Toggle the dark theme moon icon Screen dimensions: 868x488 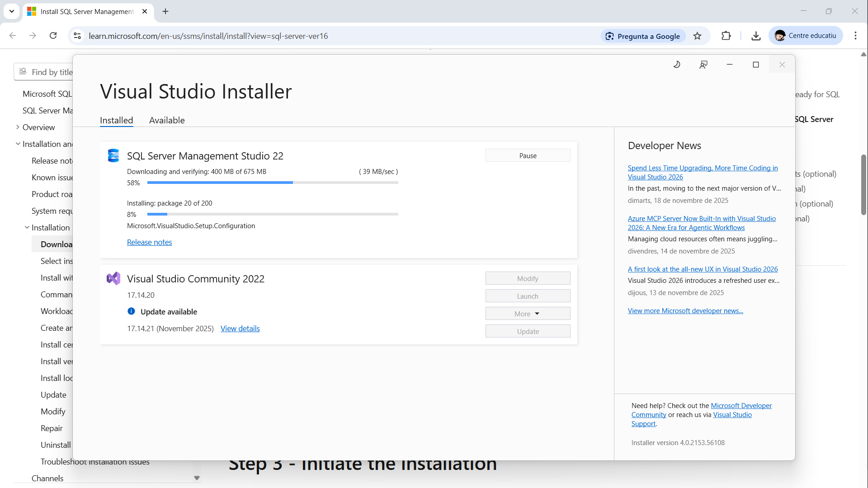pos(677,65)
